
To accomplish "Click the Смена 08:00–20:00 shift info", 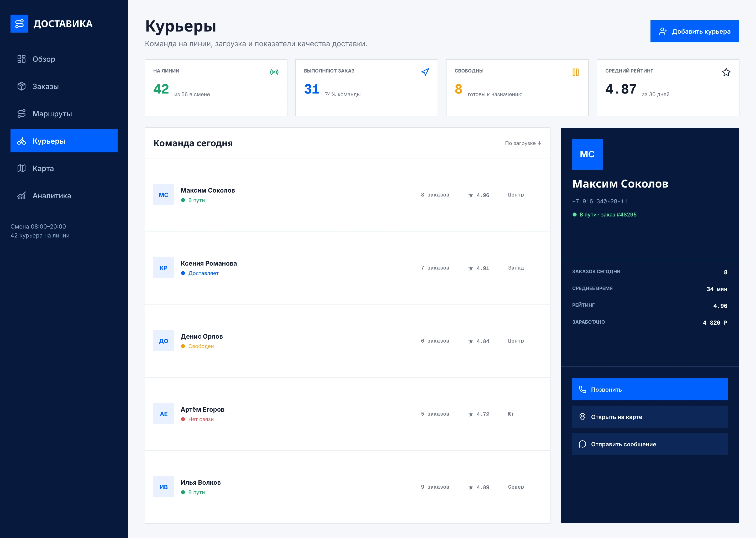I will coord(38,227).
